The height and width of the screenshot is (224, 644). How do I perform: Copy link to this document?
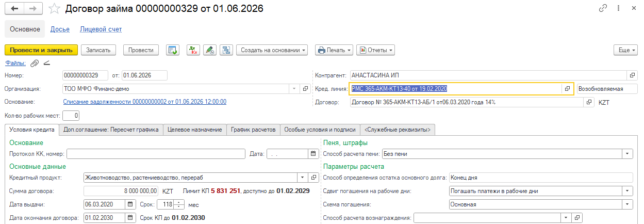(x=603, y=9)
